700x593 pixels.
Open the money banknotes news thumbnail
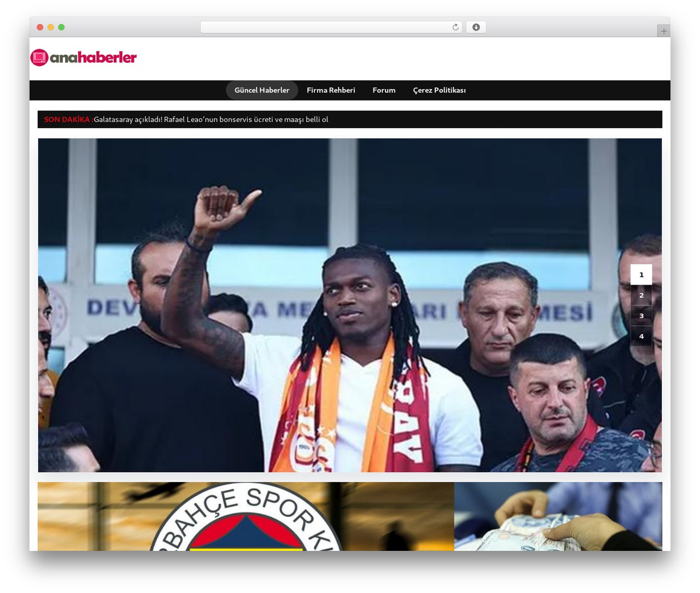[x=558, y=516]
